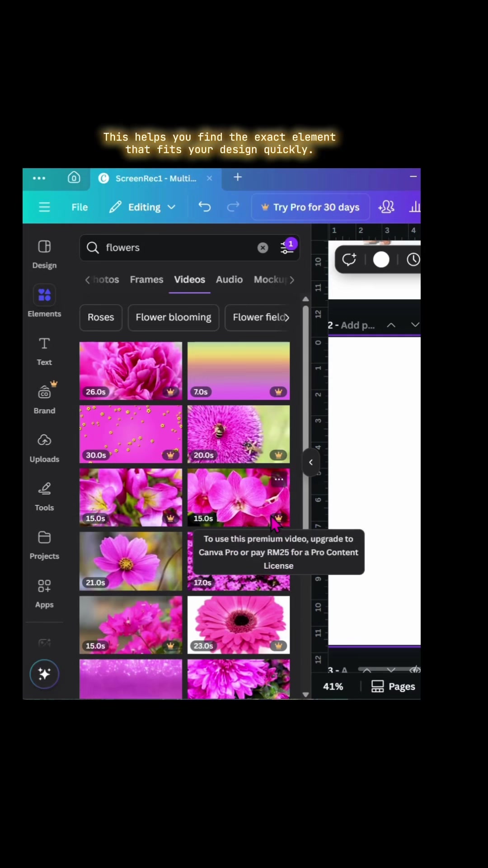Screen dimensions: 488x868
Task: Select the 30.0s pink confetti video
Action: click(131, 434)
